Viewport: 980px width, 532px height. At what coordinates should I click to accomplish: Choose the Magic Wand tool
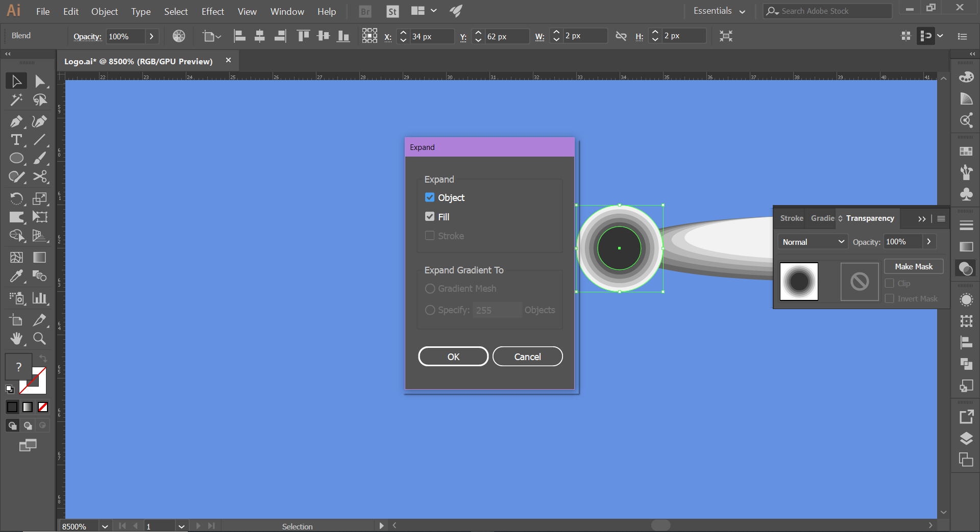coord(16,100)
